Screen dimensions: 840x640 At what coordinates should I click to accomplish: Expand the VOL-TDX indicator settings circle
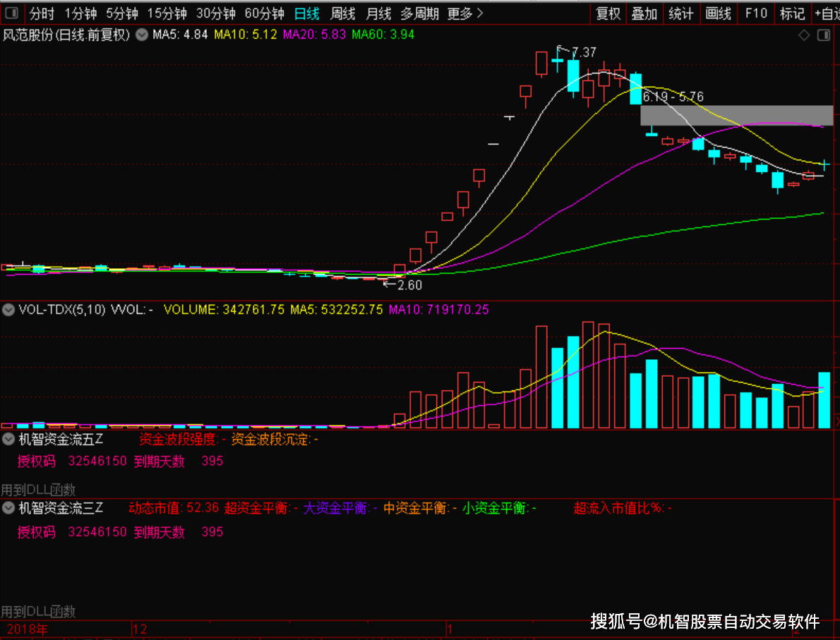[8, 310]
